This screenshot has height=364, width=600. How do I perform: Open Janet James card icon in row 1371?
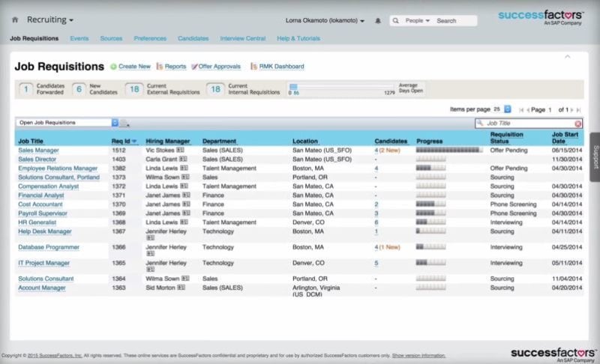pos(186,195)
